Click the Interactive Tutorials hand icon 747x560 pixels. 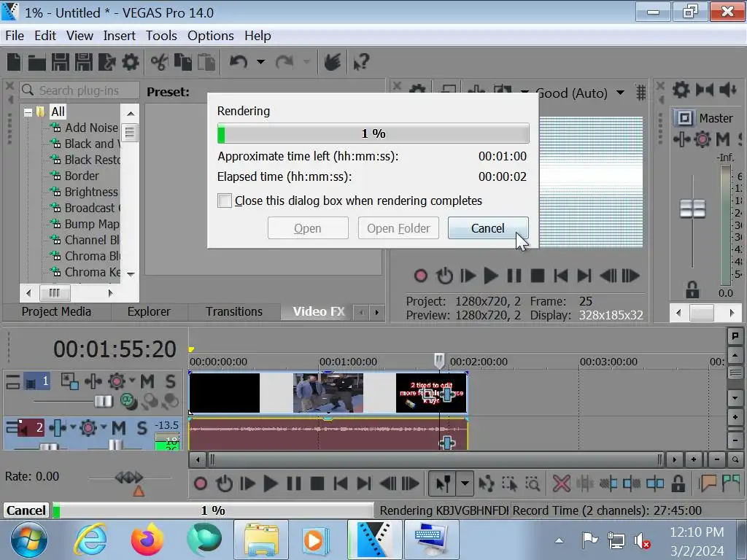click(332, 62)
